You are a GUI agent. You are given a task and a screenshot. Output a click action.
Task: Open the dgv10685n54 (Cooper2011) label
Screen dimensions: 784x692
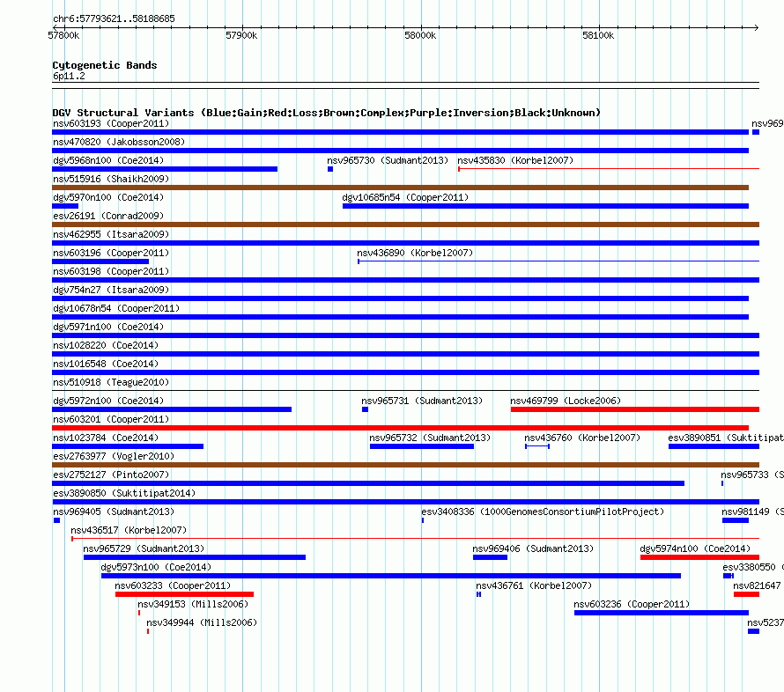(x=405, y=197)
